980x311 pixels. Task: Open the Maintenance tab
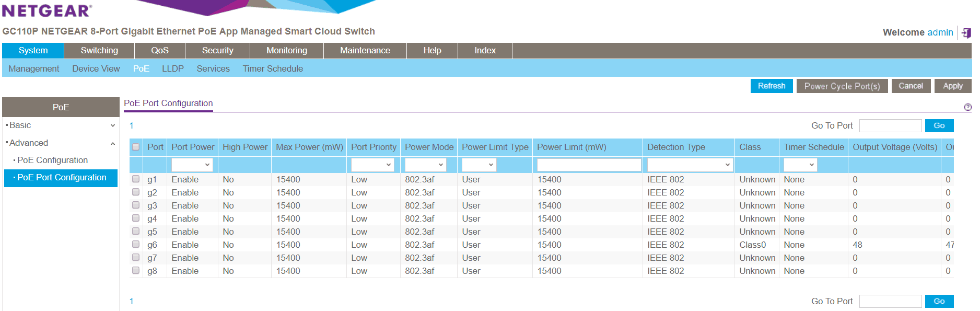[x=365, y=51]
